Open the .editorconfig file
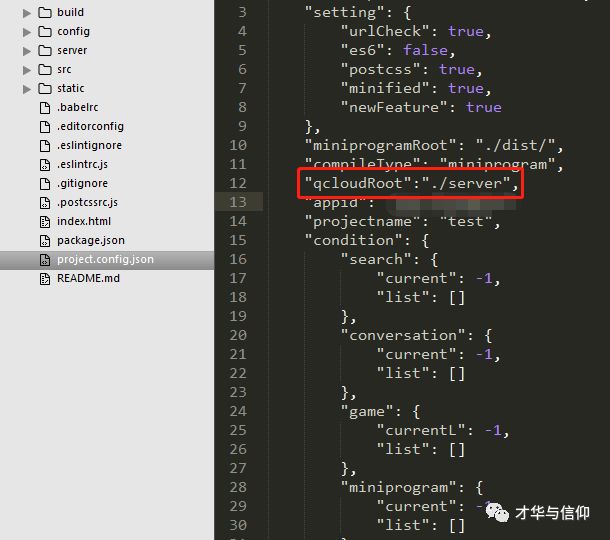This screenshot has height=540, width=610. pyautogui.click(x=90, y=126)
